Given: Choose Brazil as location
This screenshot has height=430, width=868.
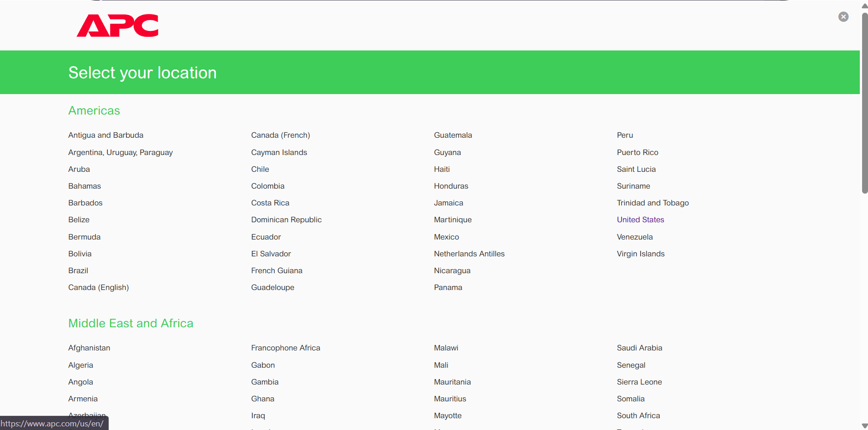Looking at the screenshot, I should tap(78, 270).
